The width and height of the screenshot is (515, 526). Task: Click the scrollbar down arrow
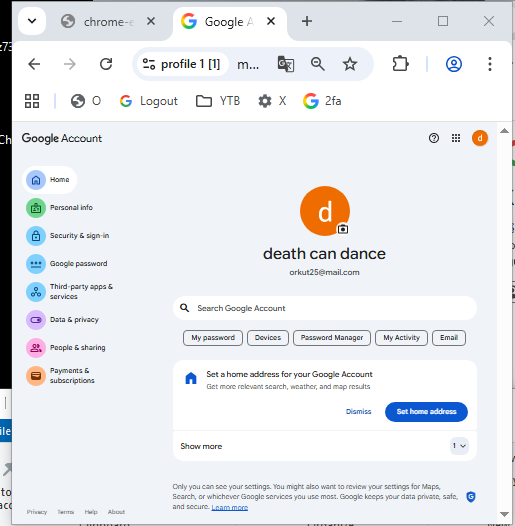504,514
